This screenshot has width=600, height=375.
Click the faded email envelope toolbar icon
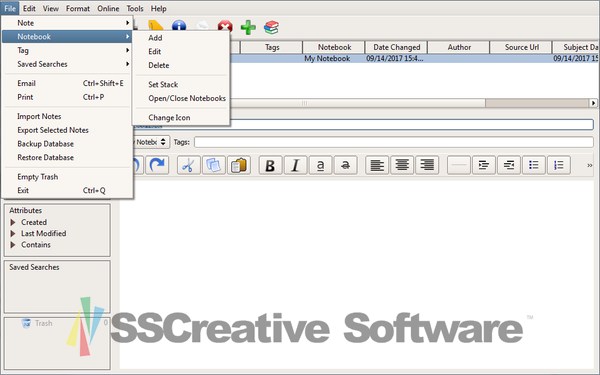pyautogui.click(x=202, y=26)
